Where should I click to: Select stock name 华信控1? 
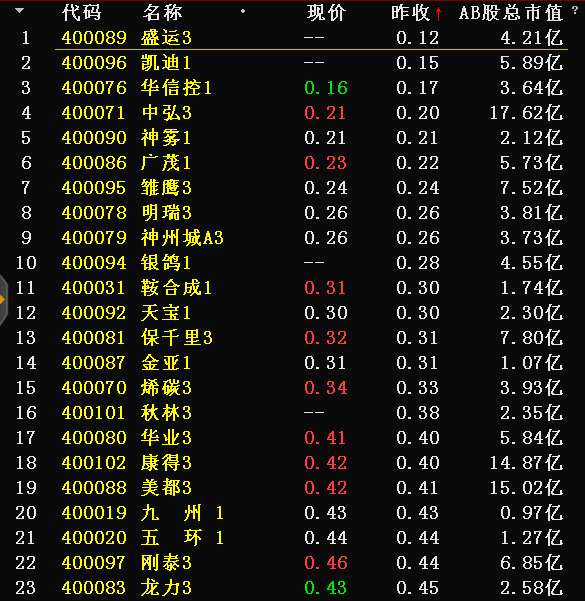coord(176,88)
